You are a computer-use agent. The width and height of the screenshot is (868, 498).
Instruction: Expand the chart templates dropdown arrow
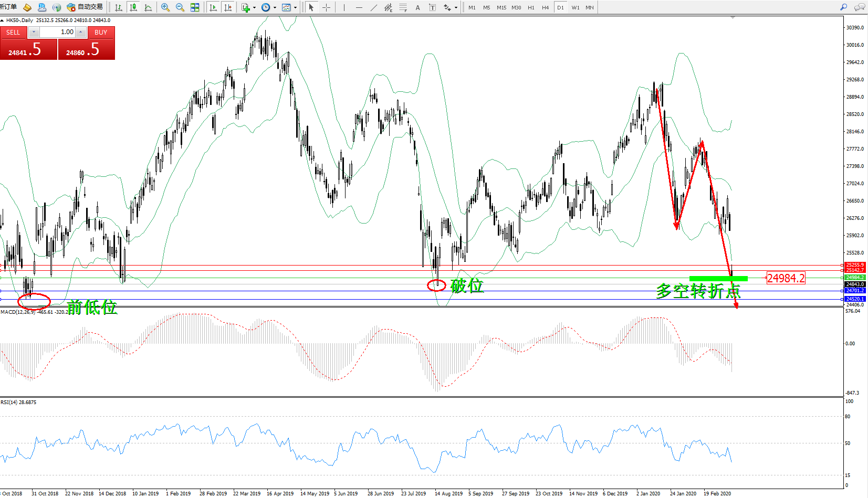[x=295, y=7]
